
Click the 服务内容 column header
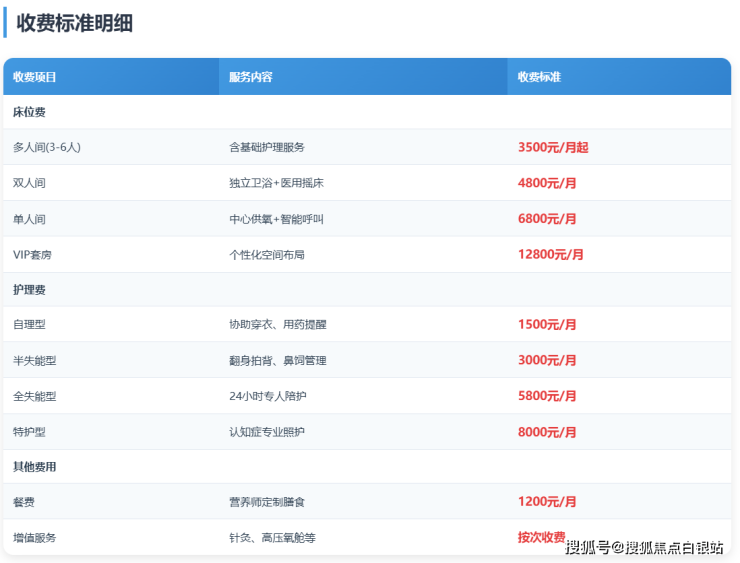(x=251, y=77)
